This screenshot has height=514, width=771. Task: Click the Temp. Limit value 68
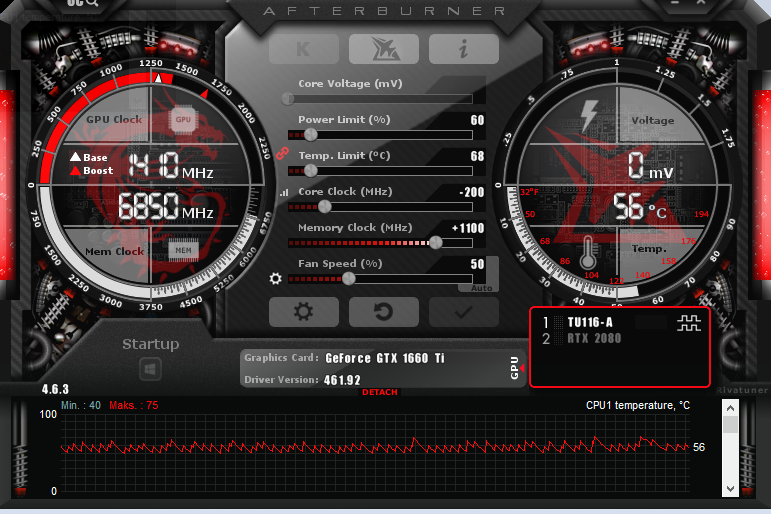(x=477, y=156)
